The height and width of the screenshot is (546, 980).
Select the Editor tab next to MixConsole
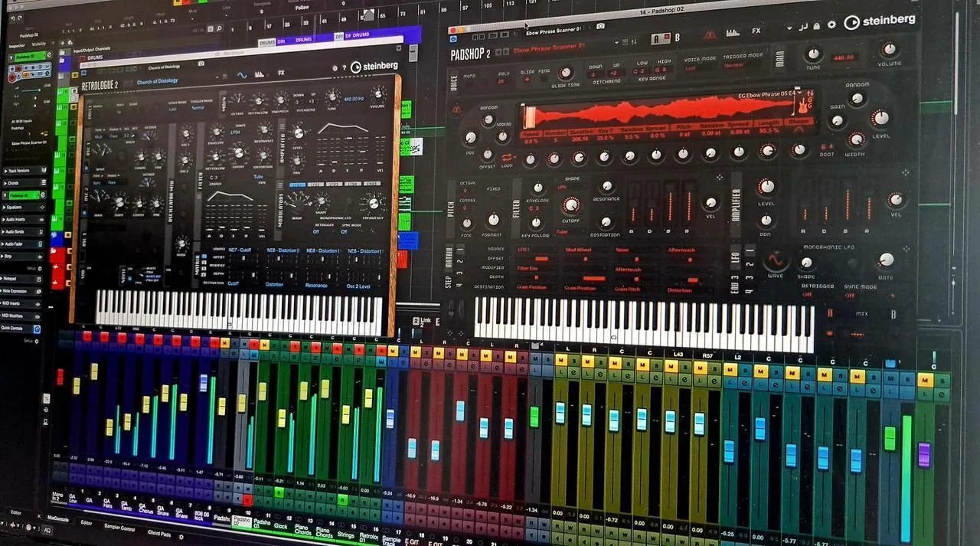tap(87, 523)
